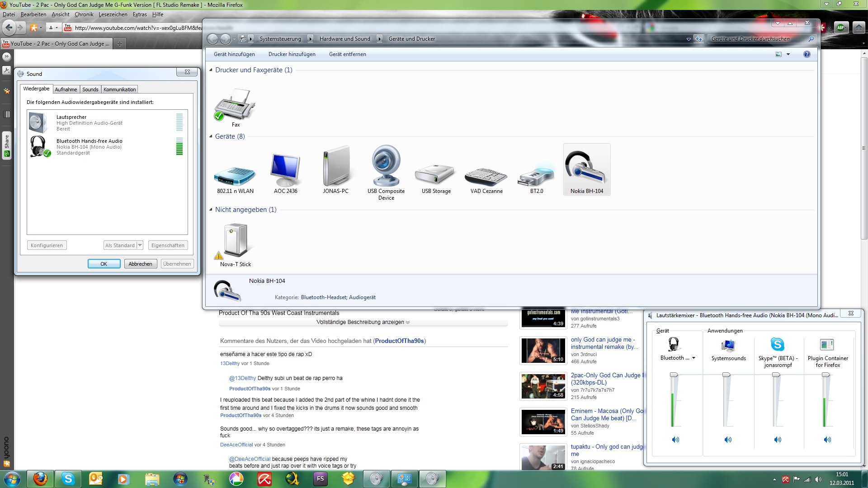Expand Systemsteuerung breadcrumb arrow
The height and width of the screenshot is (488, 868).
coord(310,39)
